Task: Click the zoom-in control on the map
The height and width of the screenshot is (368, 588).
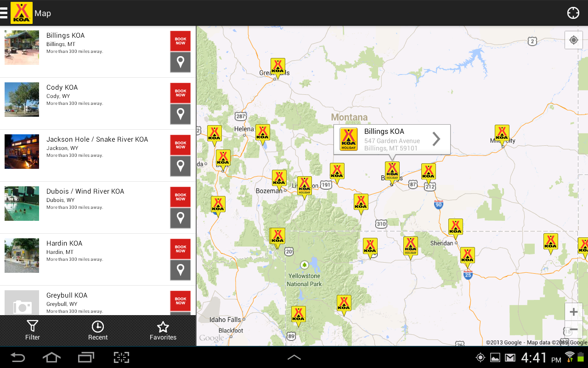Action: tap(573, 311)
